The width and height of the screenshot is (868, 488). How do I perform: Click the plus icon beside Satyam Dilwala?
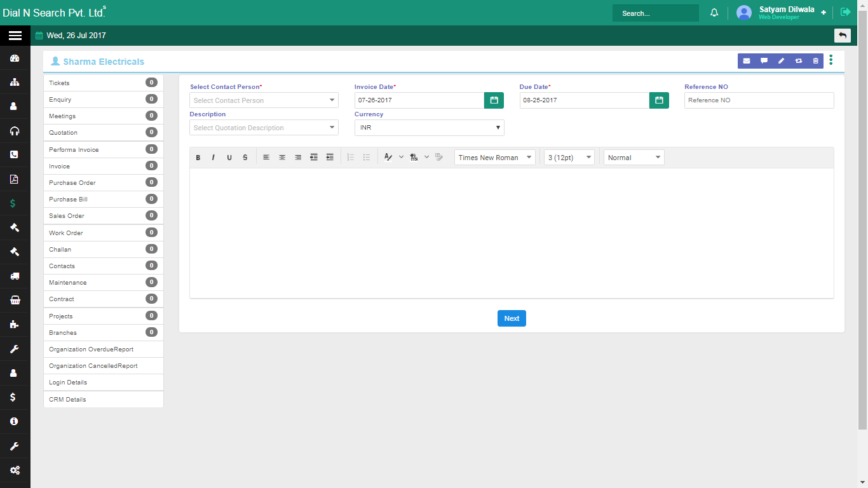click(x=824, y=12)
